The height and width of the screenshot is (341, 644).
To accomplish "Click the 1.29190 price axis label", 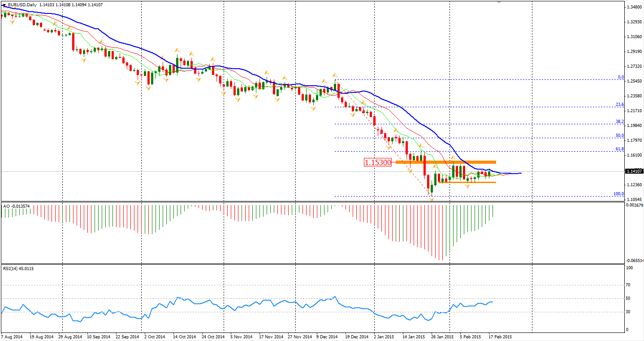I will click(x=634, y=52).
